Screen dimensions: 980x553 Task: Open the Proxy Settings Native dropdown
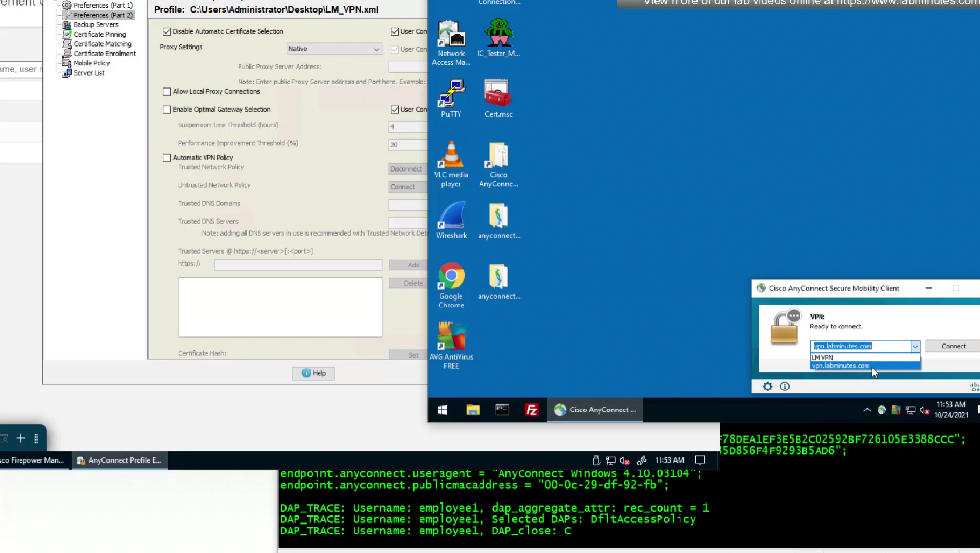(334, 49)
